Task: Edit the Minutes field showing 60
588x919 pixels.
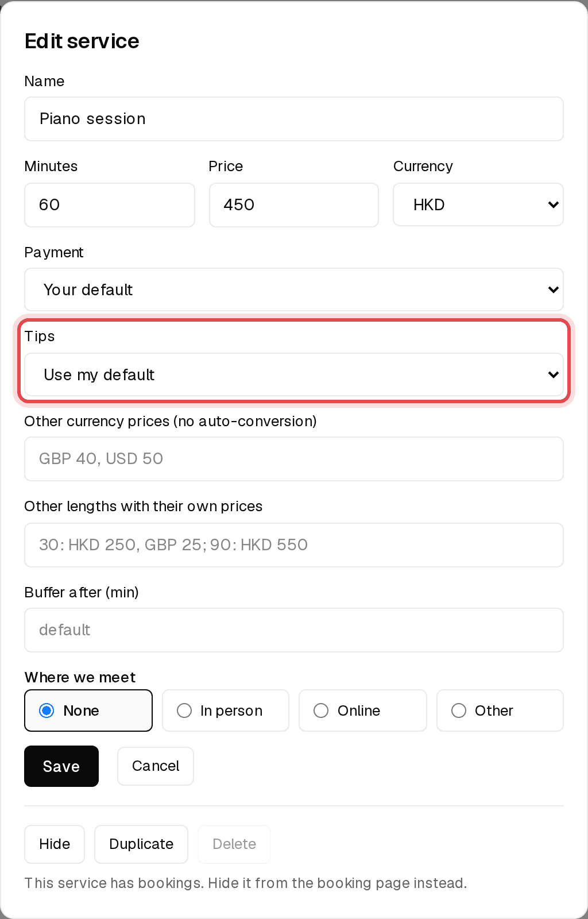Action: [x=110, y=205]
